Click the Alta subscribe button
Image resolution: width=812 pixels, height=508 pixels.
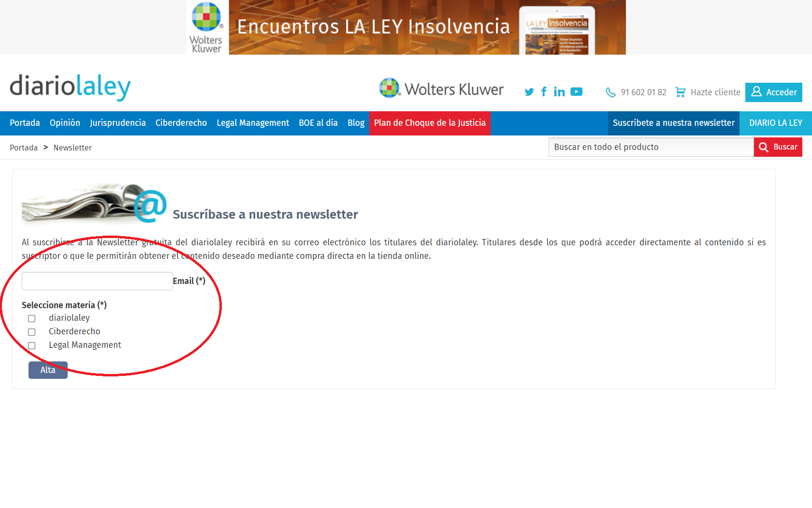48,370
